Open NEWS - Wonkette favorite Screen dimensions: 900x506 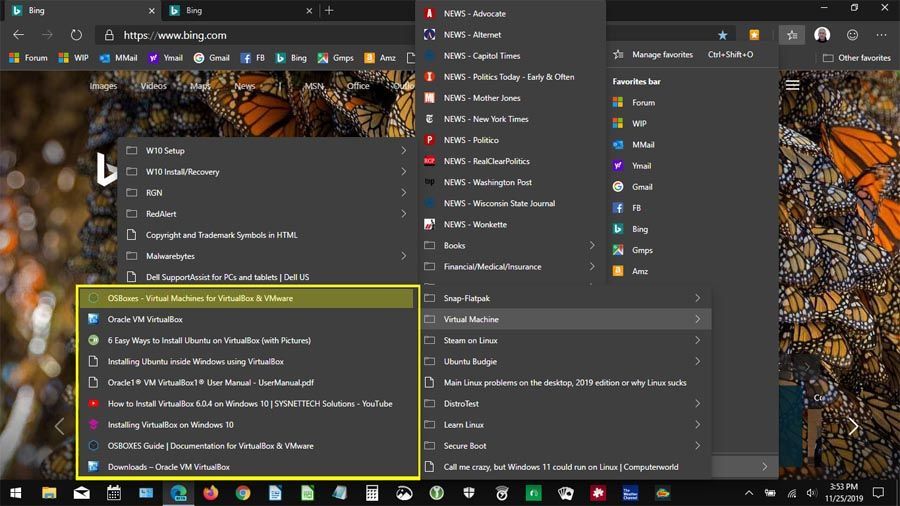(x=511, y=224)
